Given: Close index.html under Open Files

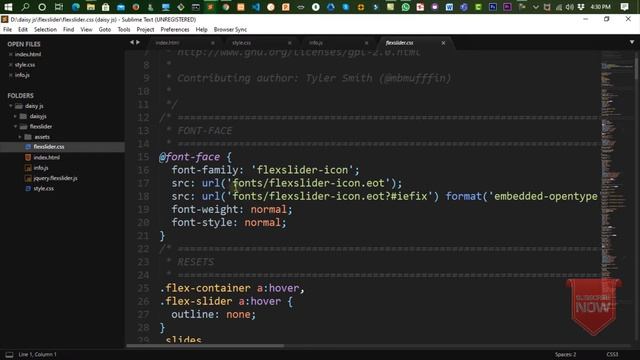Looking at the screenshot, I should pos(11,54).
